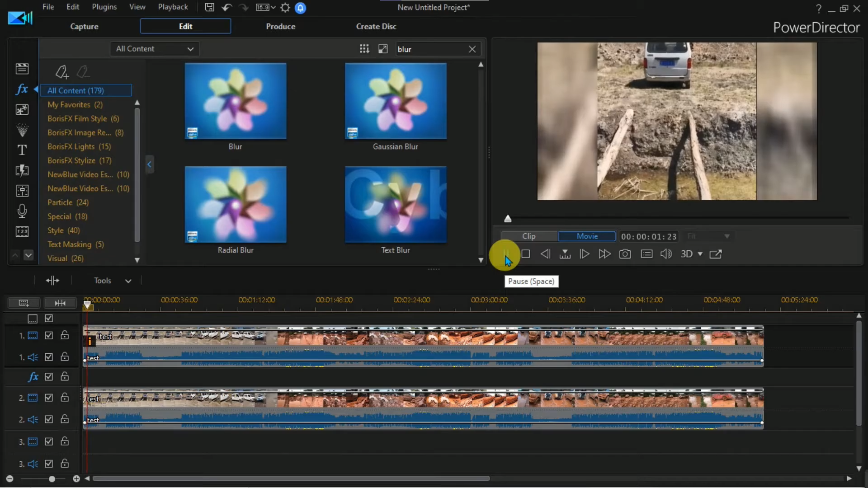Take a snapshot with the camera icon
This screenshot has width=868, height=488.
tap(625, 254)
